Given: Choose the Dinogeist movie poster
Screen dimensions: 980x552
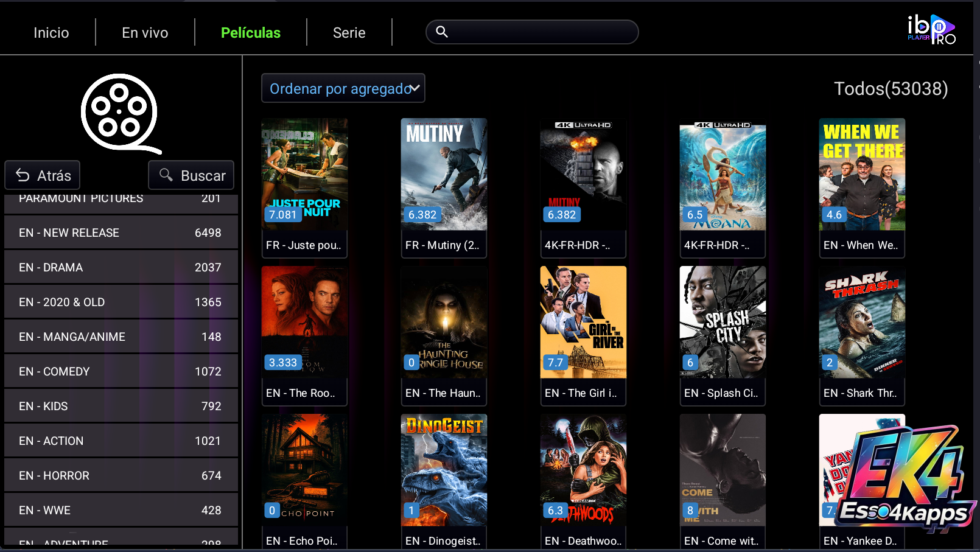Looking at the screenshot, I should point(444,470).
